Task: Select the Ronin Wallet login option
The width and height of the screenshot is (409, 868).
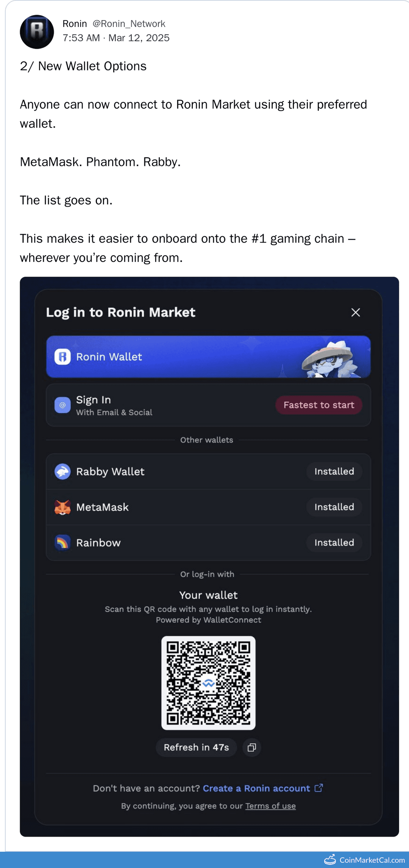Action: pos(209,357)
